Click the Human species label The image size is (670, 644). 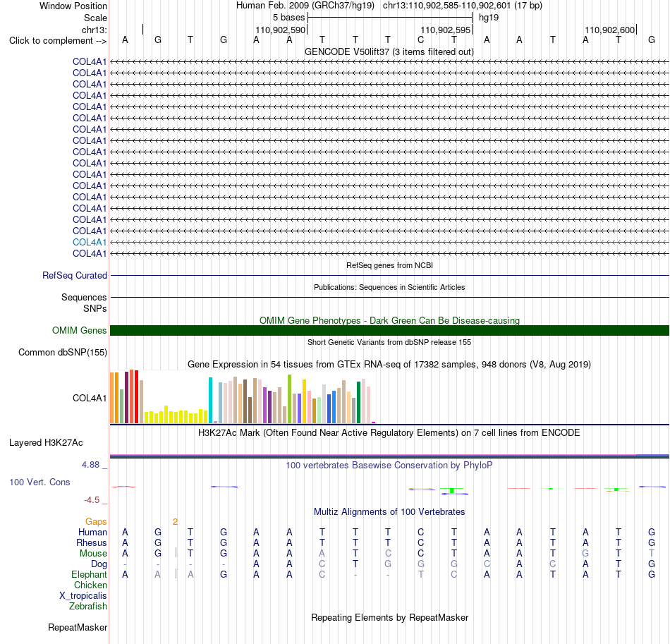[92, 533]
